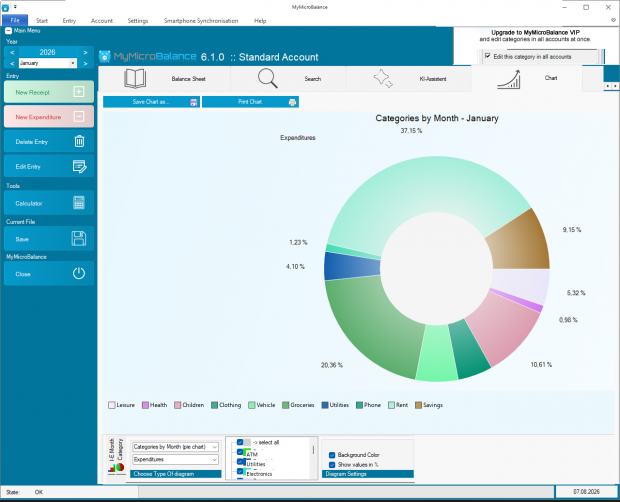Click the Search magnifying glass icon
The width and height of the screenshot is (620, 502).
268,78
